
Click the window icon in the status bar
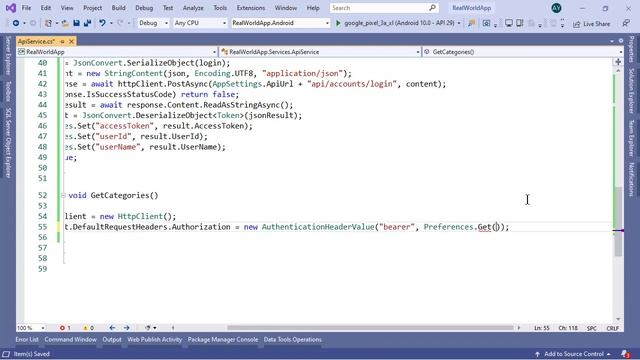[x=6, y=354]
